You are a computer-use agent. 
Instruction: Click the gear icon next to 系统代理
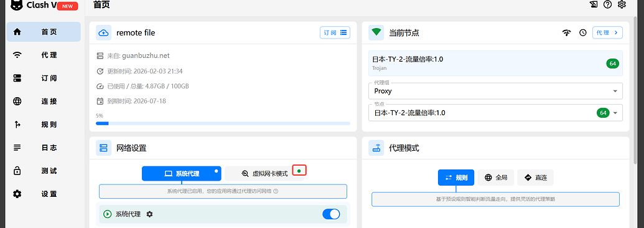tap(149, 214)
